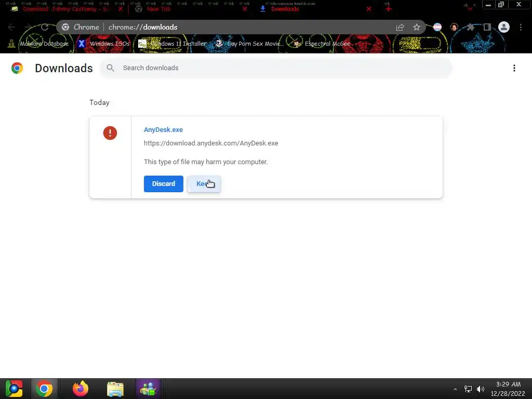Image resolution: width=532 pixels, height=399 pixels.
Task: Close the Johnny Castaway tab
Action: tap(121, 9)
